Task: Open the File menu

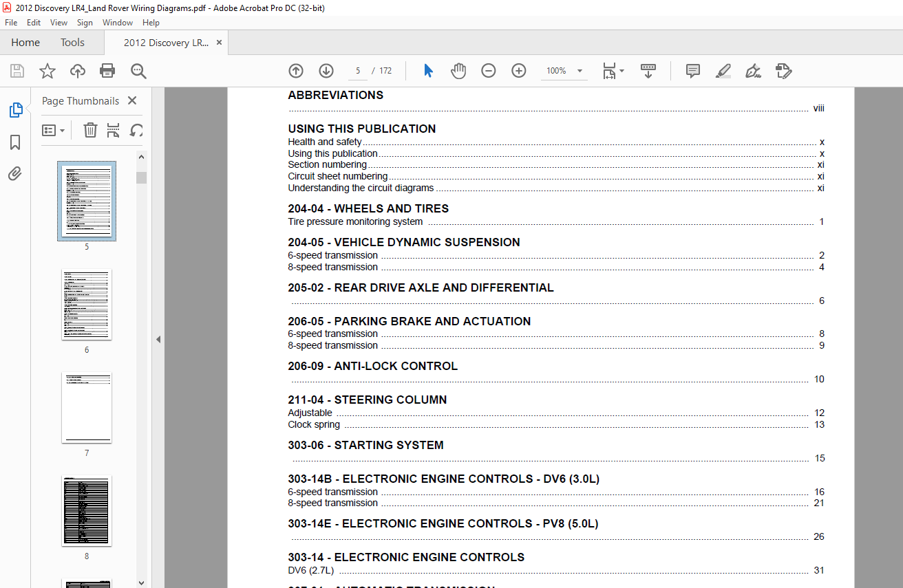Action: 11,23
